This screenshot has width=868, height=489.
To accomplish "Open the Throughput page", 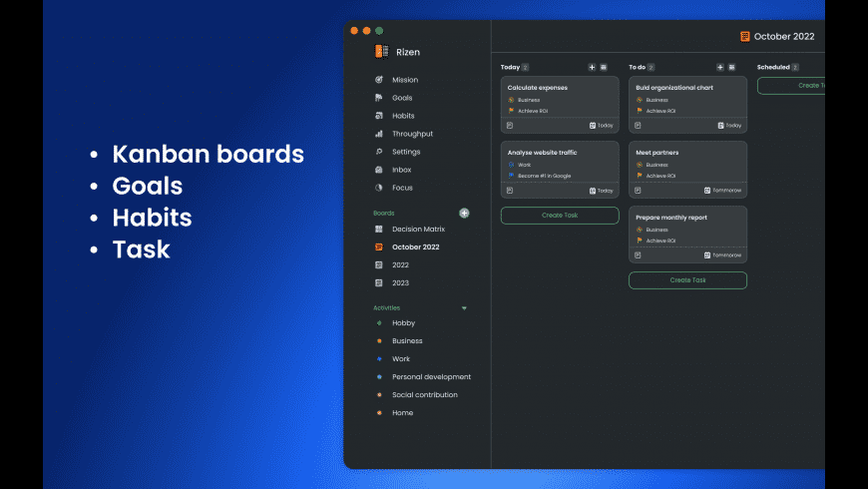I will pyautogui.click(x=412, y=134).
